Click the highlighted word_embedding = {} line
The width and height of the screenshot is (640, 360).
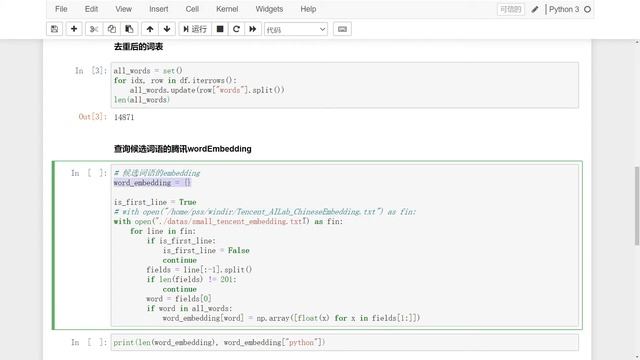click(x=152, y=182)
